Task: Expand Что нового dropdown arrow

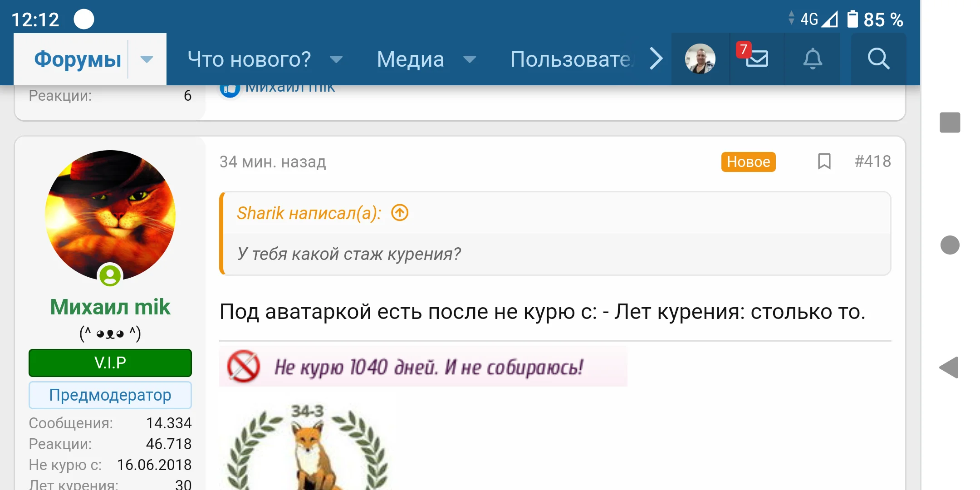Action: click(x=336, y=59)
